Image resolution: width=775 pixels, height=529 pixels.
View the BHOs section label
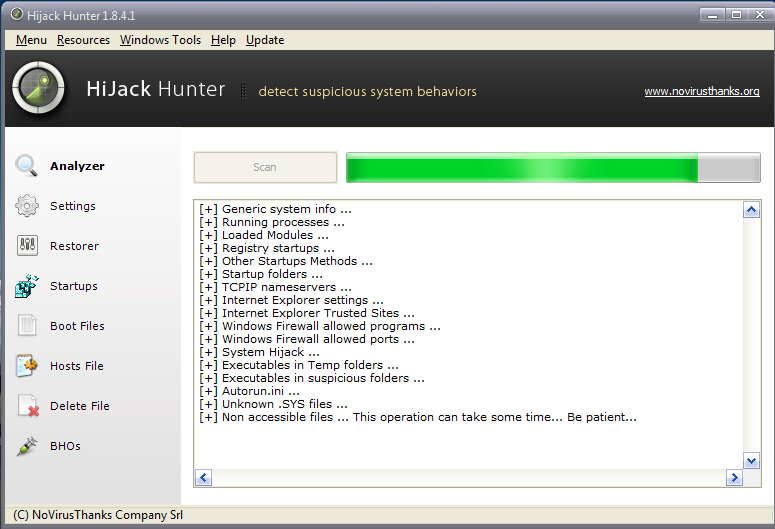(x=65, y=446)
